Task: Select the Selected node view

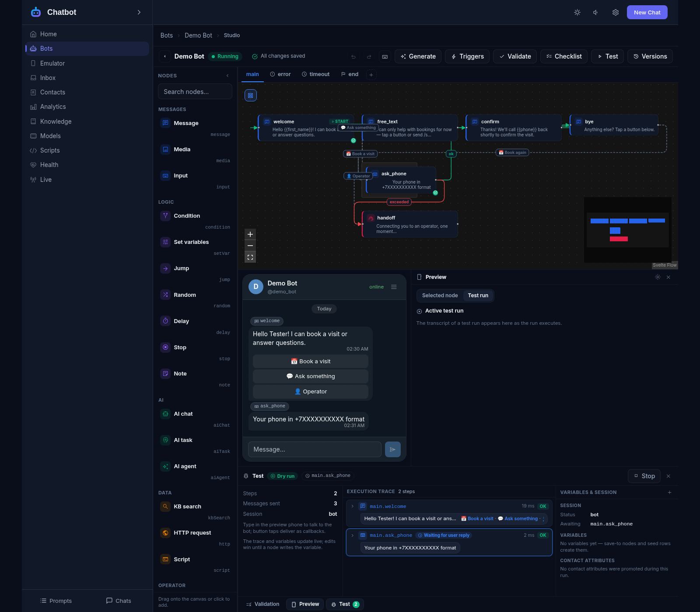Action: pos(440,296)
